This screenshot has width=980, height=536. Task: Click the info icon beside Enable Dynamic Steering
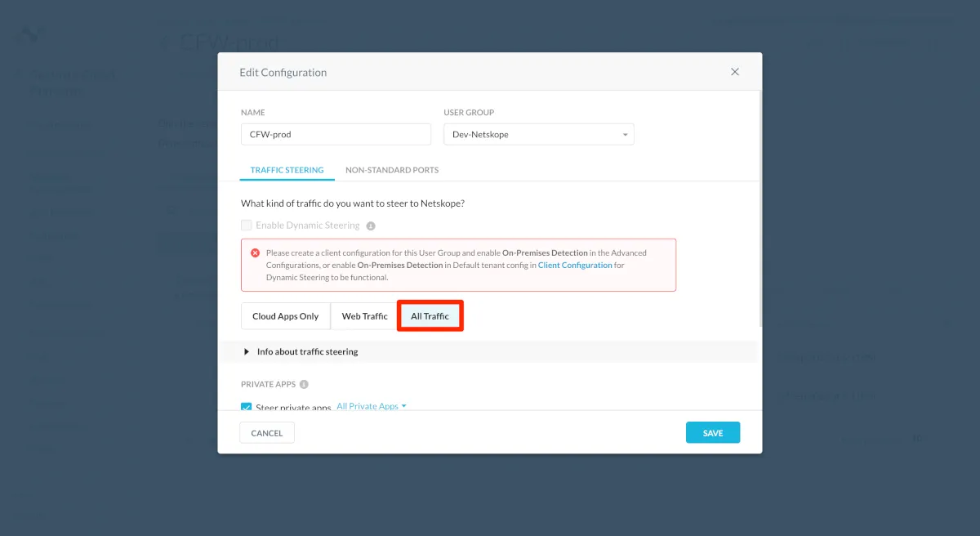(371, 226)
